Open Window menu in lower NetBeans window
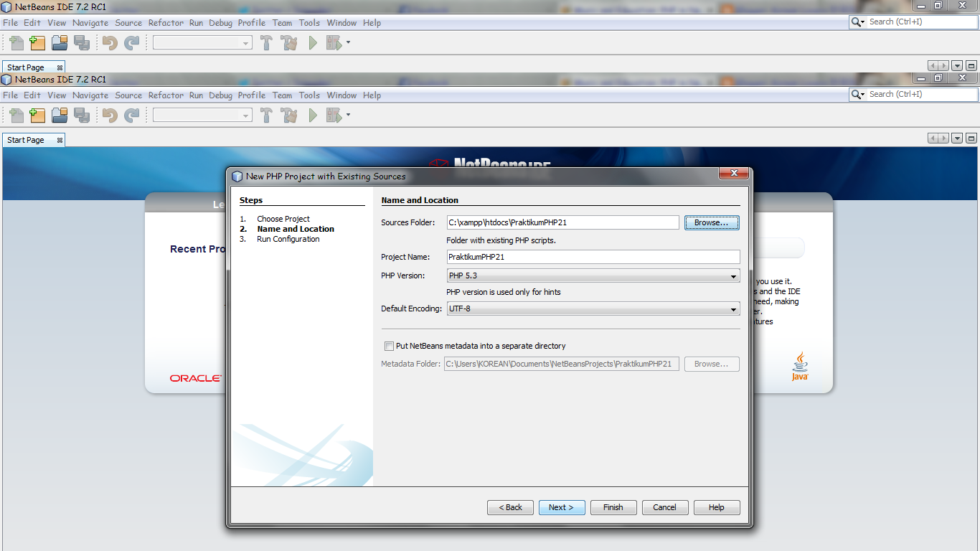Screen dimensions: 980x551 341,95
